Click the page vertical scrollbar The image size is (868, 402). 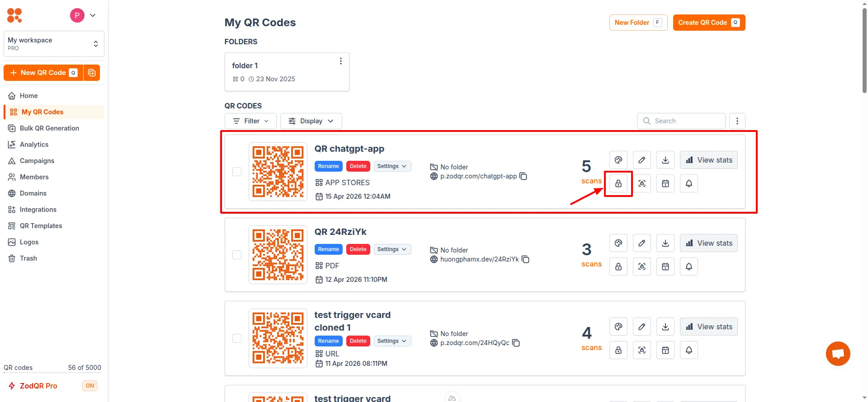864,50
